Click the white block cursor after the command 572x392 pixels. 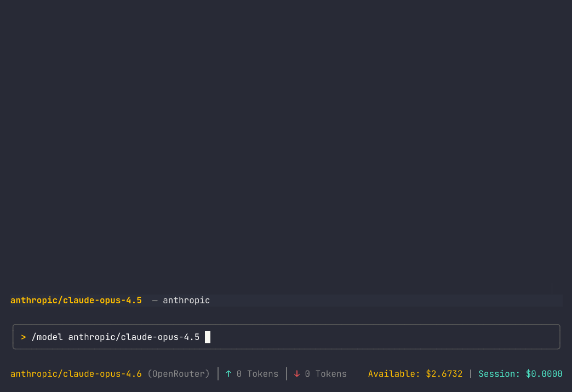click(x=207, y=337)
